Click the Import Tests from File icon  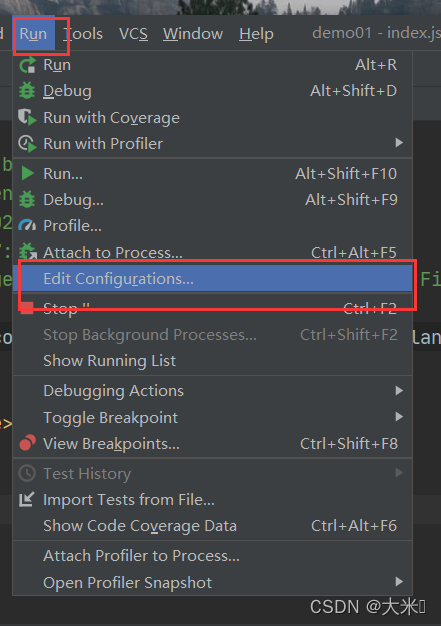click(x=27, y=499)
